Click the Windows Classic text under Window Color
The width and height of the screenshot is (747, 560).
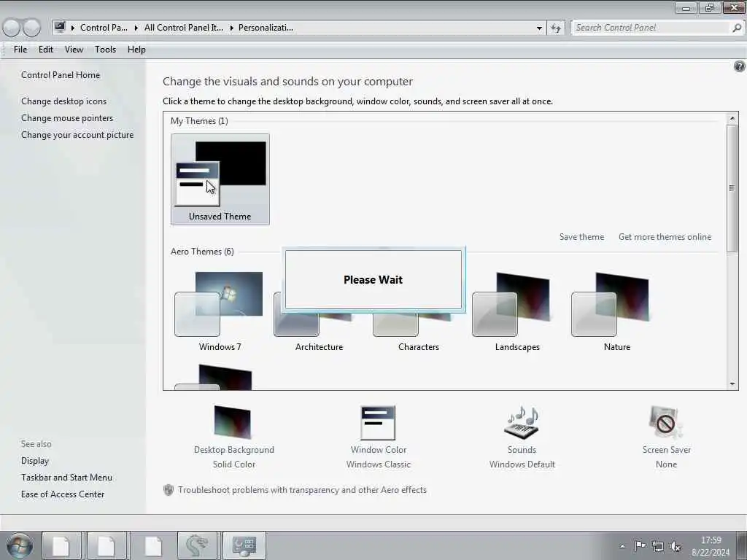tap(379, 464)
